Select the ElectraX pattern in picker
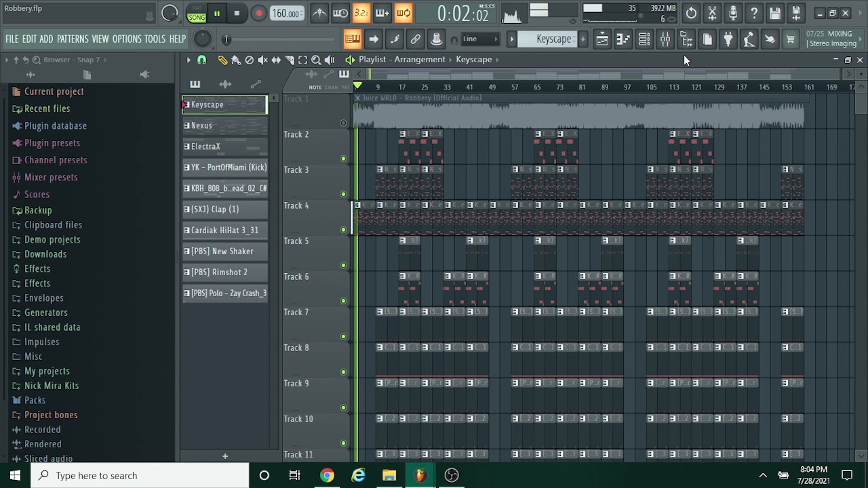Viewport: 868px width, 488px height. tap(225, 146)
